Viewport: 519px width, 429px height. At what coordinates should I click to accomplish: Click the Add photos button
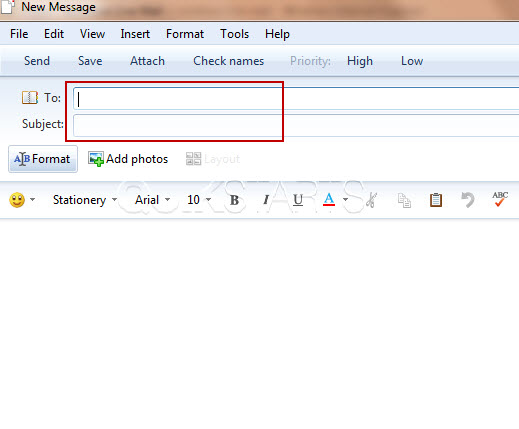click(x=128, y=159)
